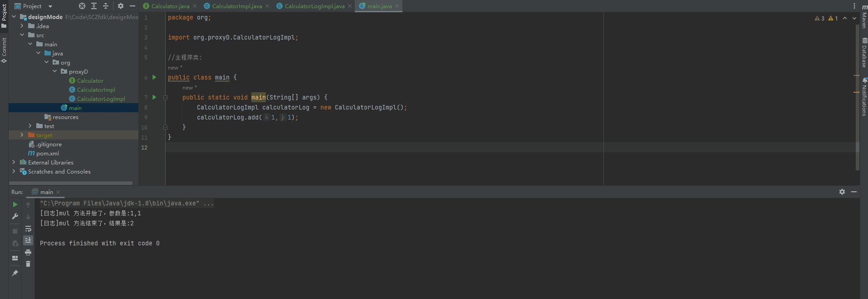The image size is (868, 299).
Task: Open the Project view dropdown
Action: (x=50, y=6)
